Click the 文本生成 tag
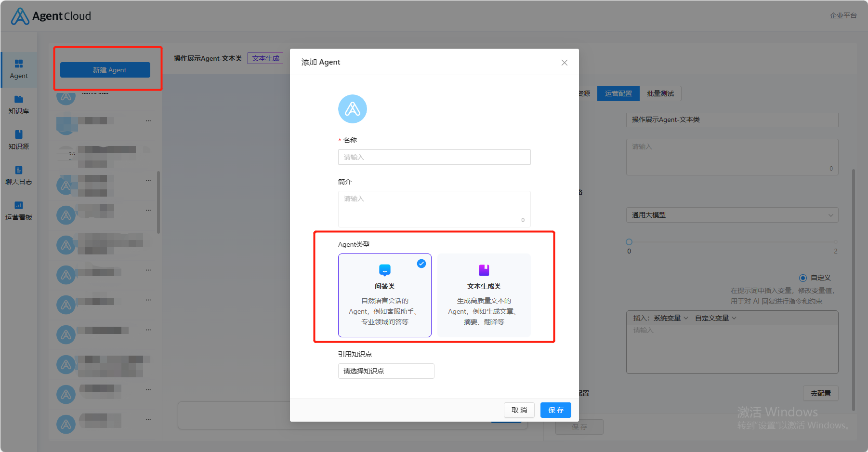 click(265, 58)
